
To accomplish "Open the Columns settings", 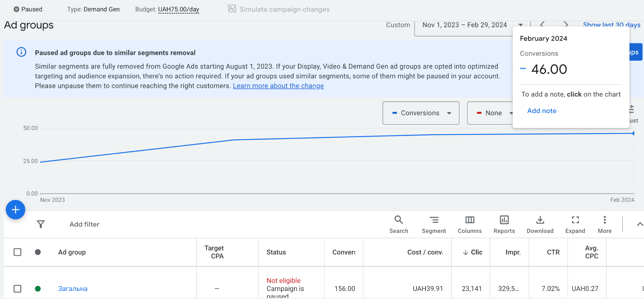I will [x=470, y=224].
